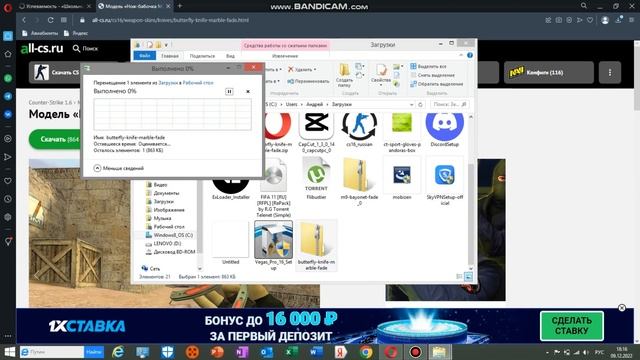Open Start menu on taskbar
640x360 pixels.
(x=9, y=352)
